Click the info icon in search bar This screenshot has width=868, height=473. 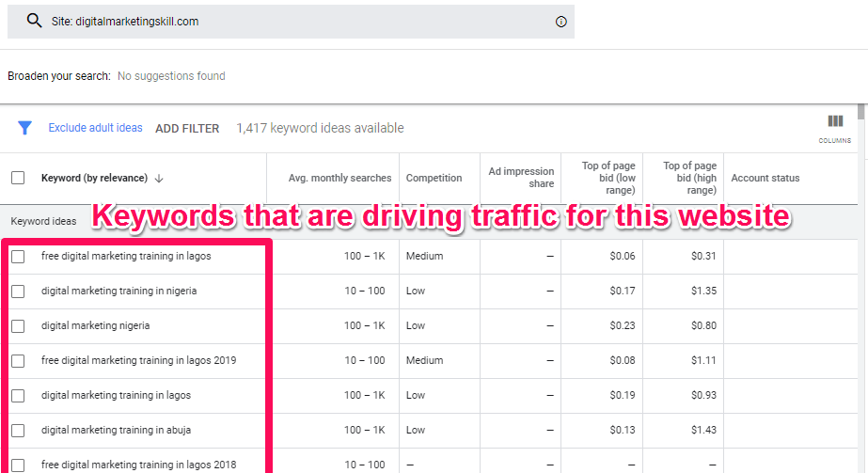click(561, 22)
